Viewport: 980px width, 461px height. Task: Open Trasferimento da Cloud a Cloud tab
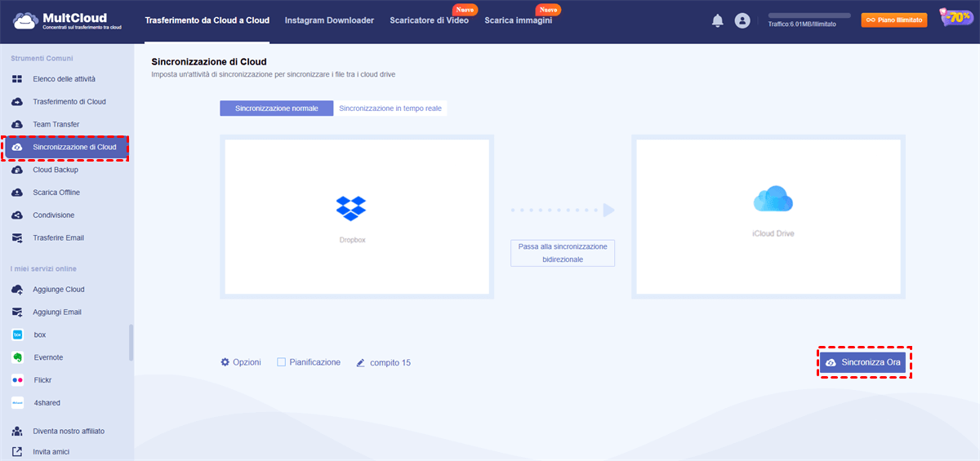(x=207, y=20)
